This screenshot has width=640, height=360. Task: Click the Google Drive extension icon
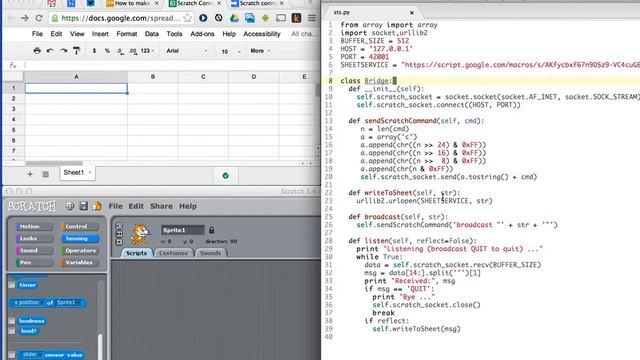[234, 18]
